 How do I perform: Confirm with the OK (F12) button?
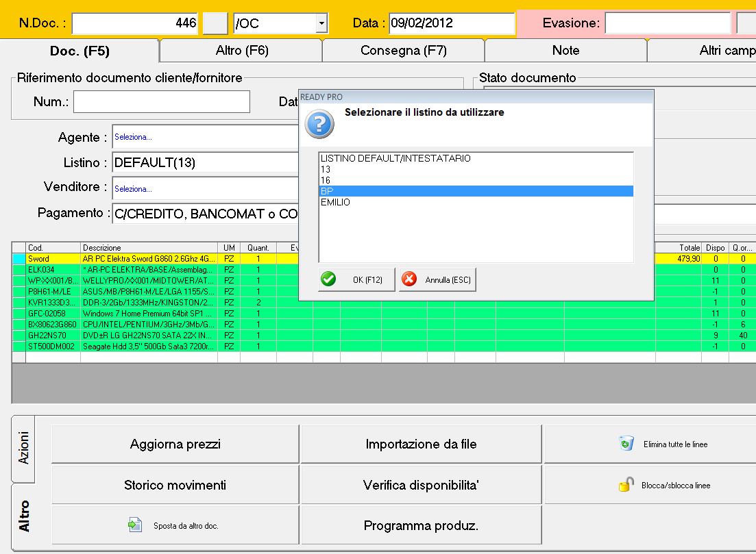tap(356, 279)
